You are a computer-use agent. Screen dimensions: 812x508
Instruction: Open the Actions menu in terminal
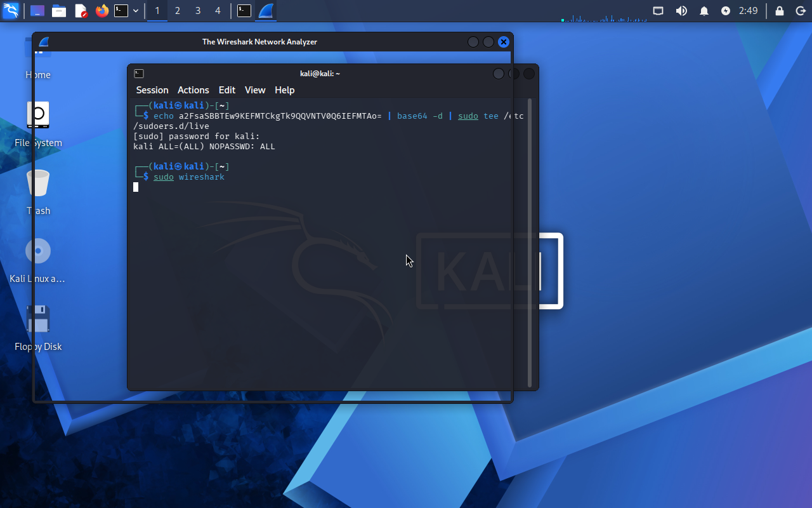coord(193,90)
